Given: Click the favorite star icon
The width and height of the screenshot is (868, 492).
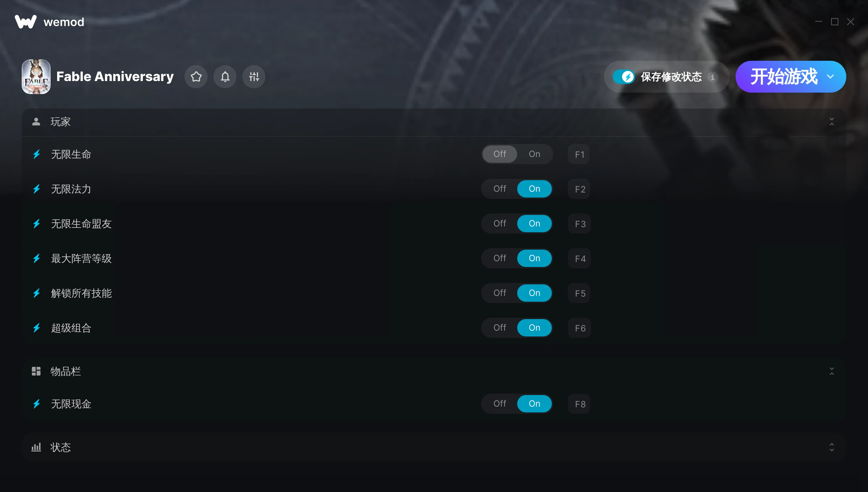Looking at the screenshot, I should click(196, 77).
